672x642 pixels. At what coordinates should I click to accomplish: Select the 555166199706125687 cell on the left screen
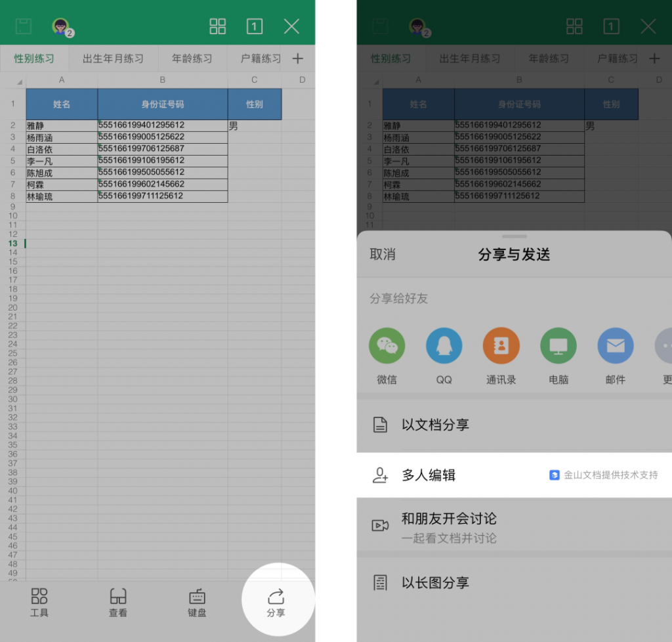pyautogui.click(x=163, y=149)
